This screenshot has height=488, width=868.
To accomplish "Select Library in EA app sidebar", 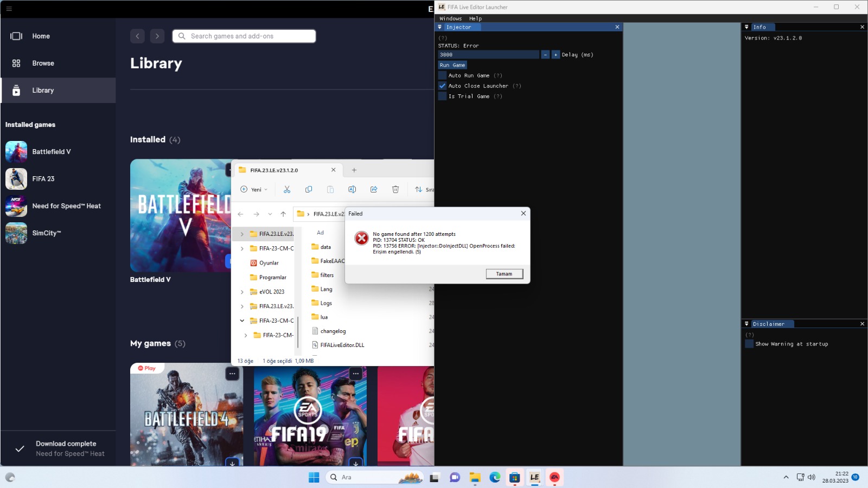I will [x=58, y=91].
